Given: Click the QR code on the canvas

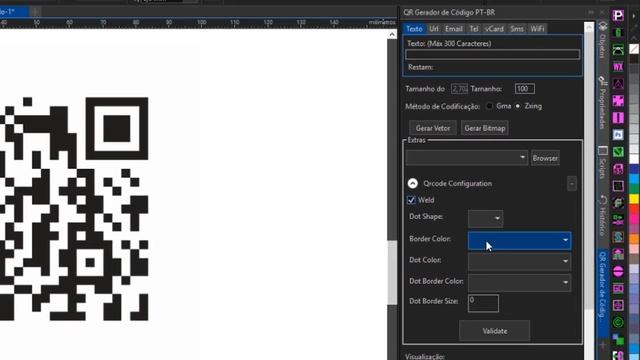Looking at the screenshot, I should (x=74, y=209).
